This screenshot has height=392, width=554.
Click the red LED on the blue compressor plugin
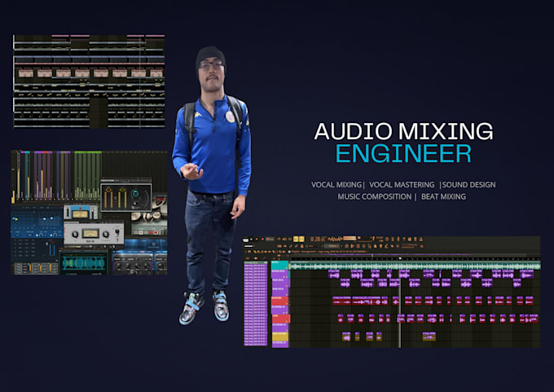80,208
